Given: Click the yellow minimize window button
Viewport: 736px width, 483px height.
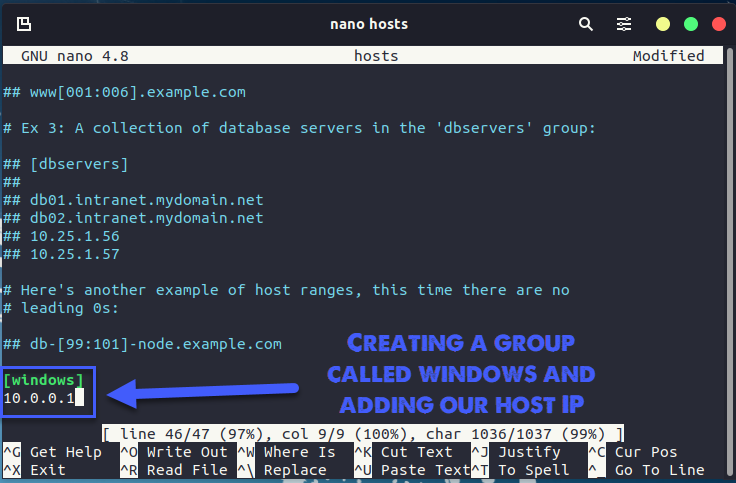Looking at the screenshot, I should pos(662,23).
